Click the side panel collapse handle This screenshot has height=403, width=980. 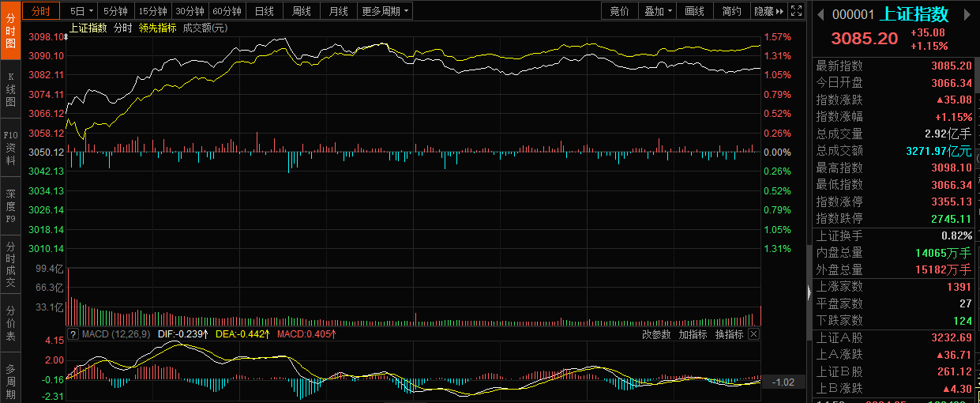tap(809, 292)
